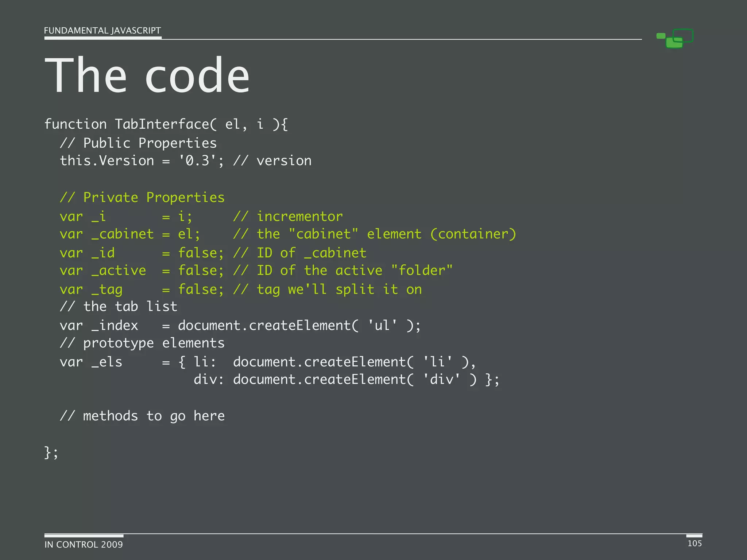Click the '// methods to go here' comment
Image resolution: width=747 pixels, height=560 pixels.
coord(142,416)
